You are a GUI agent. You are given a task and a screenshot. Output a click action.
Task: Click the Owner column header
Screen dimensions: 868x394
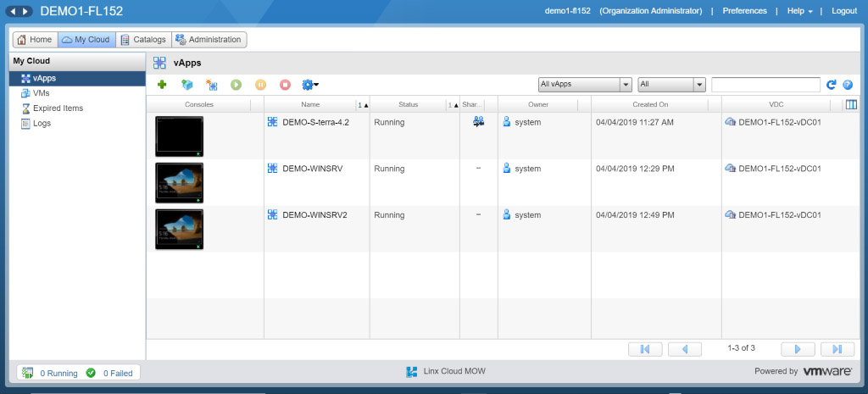(538, 104)
